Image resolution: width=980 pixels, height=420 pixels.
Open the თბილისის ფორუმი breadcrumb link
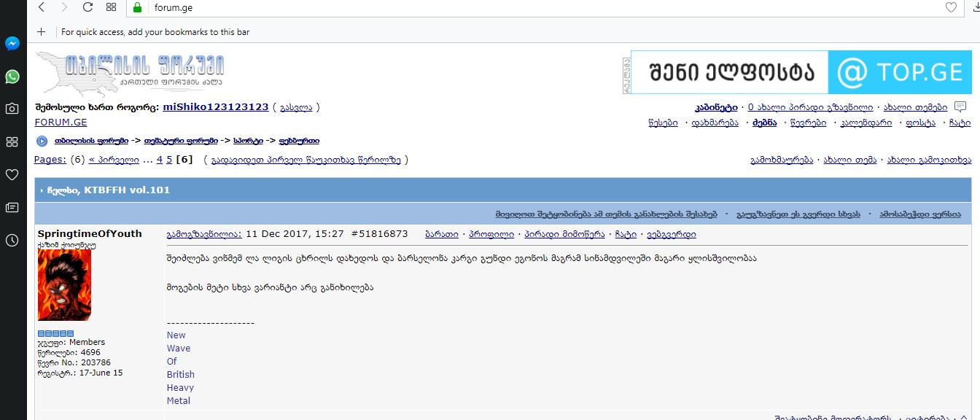[x=91, y=141]
